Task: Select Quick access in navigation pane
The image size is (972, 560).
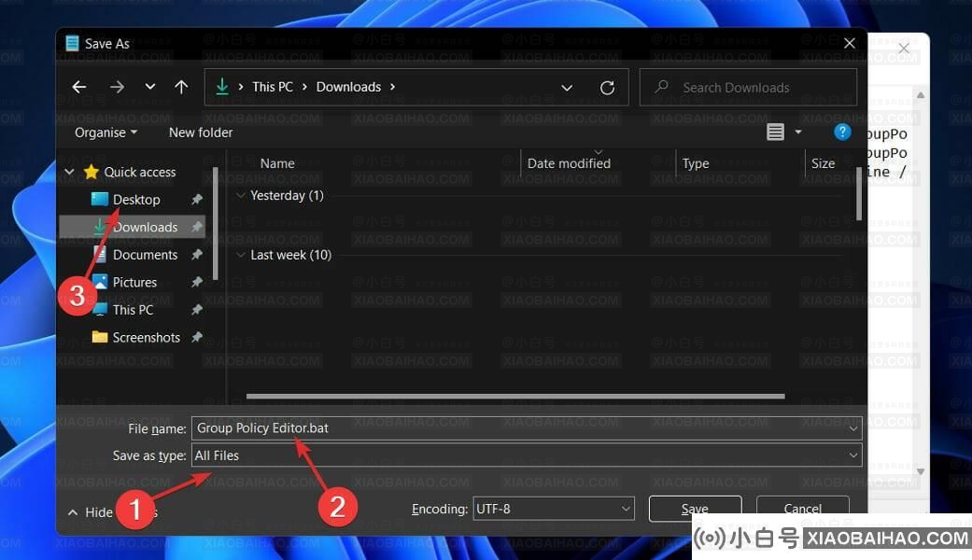Action: click(x=139, y=173)
